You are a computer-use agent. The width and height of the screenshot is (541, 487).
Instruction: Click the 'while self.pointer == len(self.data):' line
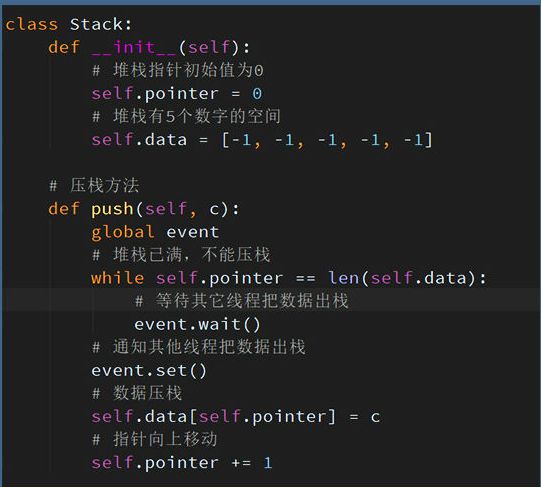289,278
